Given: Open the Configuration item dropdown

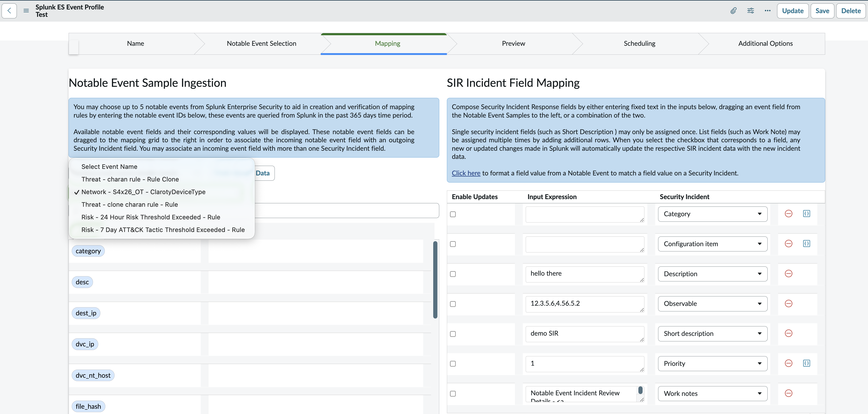Looking at the screenshot, I should (712, 244).
